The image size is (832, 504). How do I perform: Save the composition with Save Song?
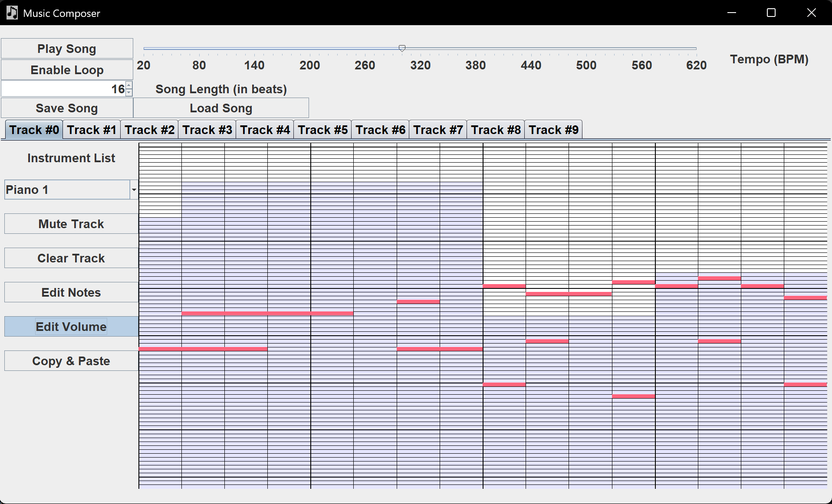[67, 108]
